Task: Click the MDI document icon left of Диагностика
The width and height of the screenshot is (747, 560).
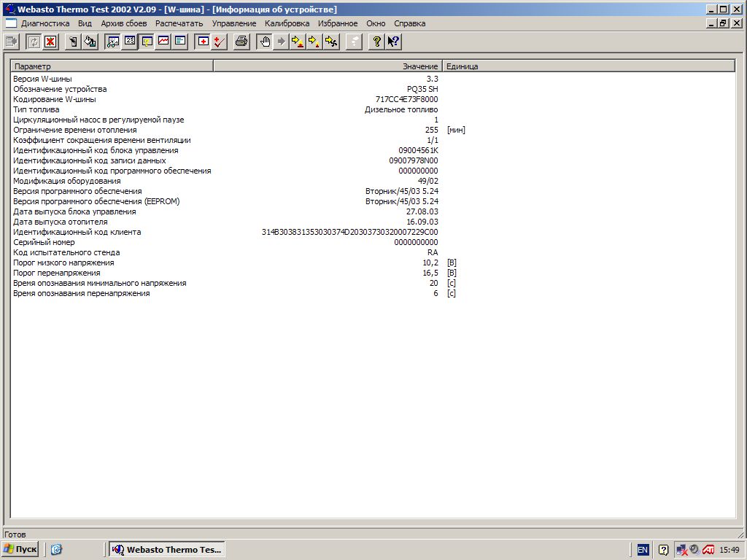Action: pos(11,23)
